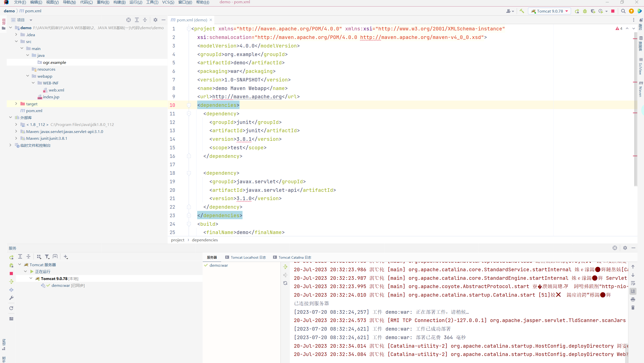Open the Run (运行) menu
This screenshot has height=363, width=644.
click(x=136, y=2)
